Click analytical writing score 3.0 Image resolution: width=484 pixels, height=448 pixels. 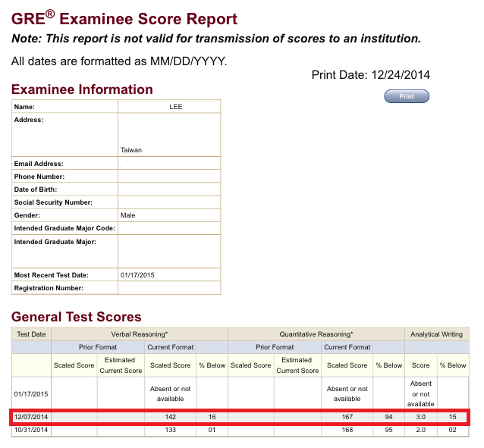tap(421, 417)
